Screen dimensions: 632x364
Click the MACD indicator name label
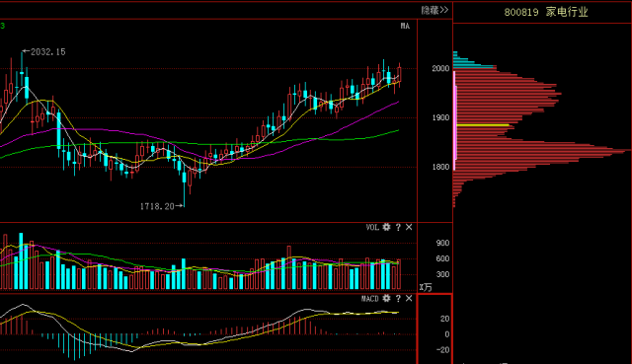pos(370,298)
